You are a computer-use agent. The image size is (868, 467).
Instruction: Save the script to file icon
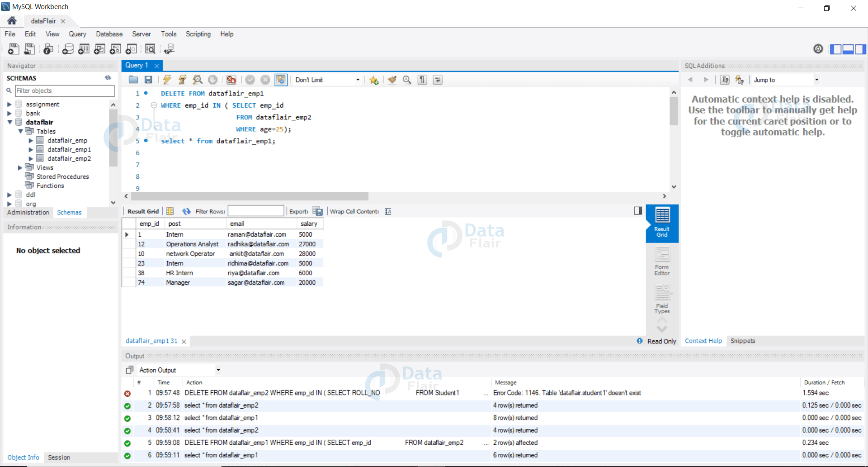click(x=148, y=80)
